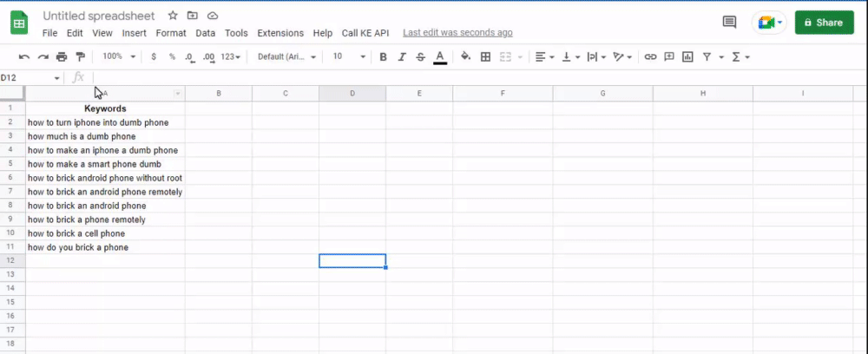This screenshot has height=354, width=868.
Task: Open the Google Sheets home icon
Action: click(x=19, y=23)
